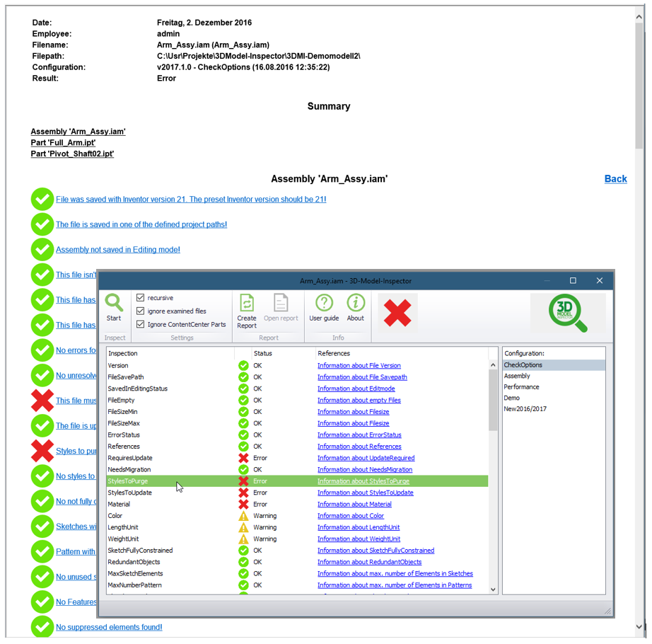Click the error icon in RequiresUpdate row
This screenshot has width=652, height=644.
(x=243, y=458)
